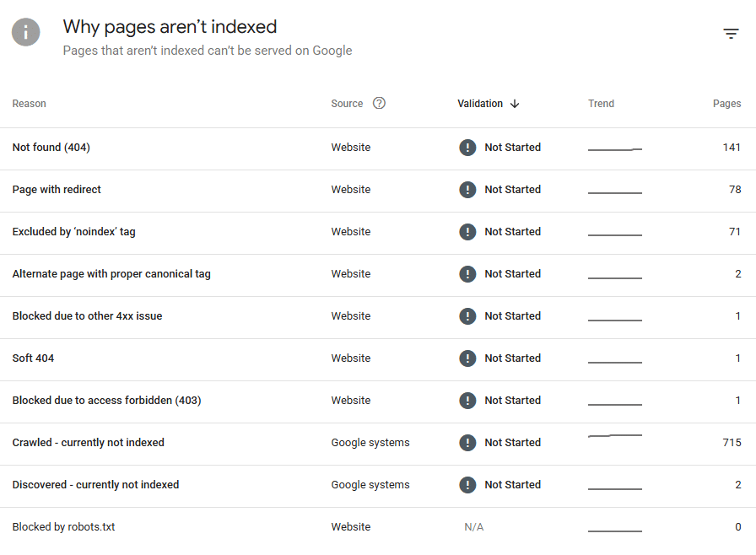Image resolution: width=756 pixels, height=555 pixels.
Task: Click Google systems source for Discovered row
Action: [x=370, y=485]
